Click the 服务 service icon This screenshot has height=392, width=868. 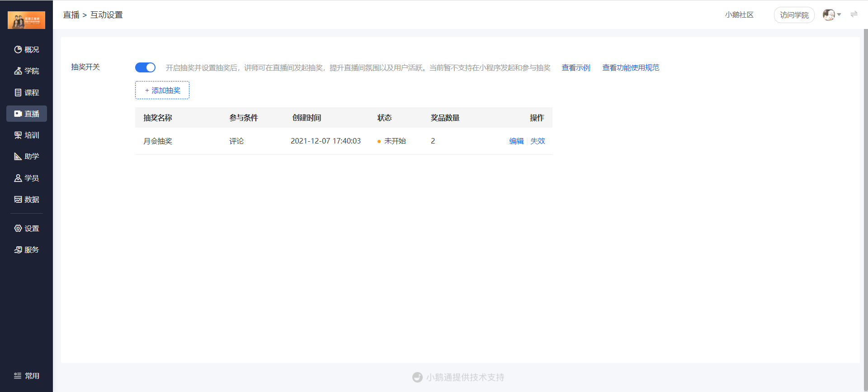click(18, 249)
